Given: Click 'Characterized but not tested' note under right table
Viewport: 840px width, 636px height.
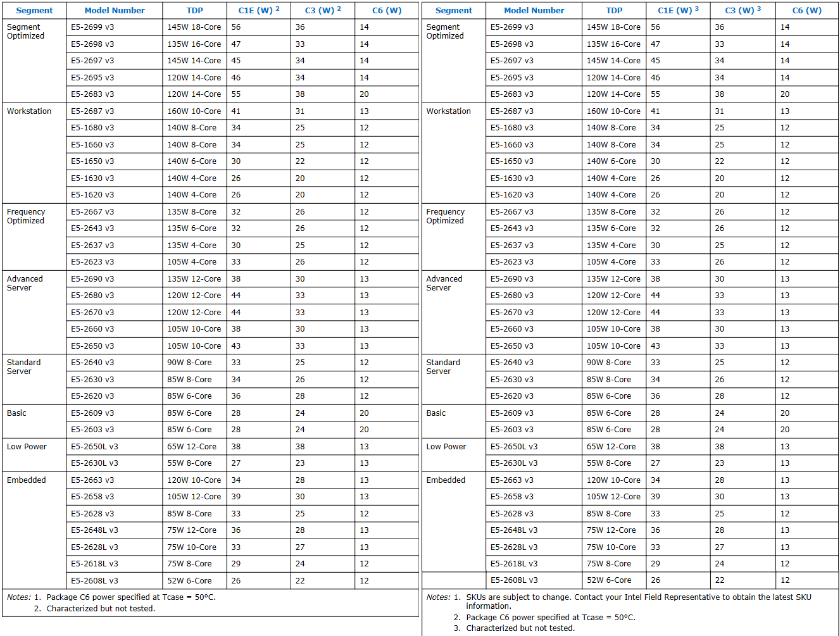Looking at the screenshot, I should 520,628.
